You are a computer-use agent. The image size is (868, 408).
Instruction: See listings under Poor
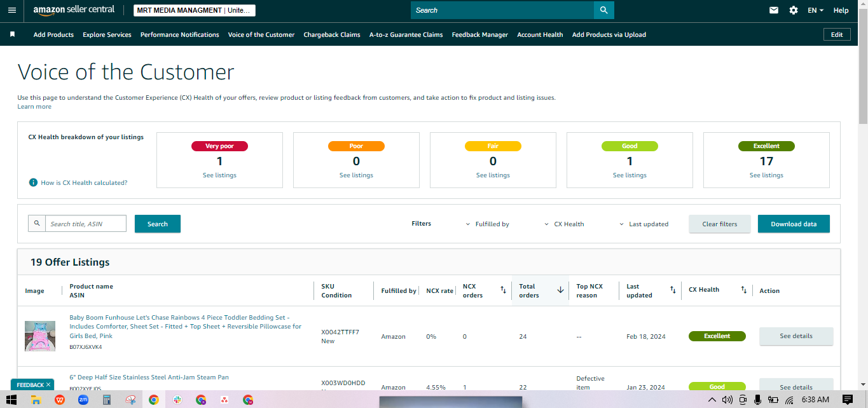click(356, 175)
